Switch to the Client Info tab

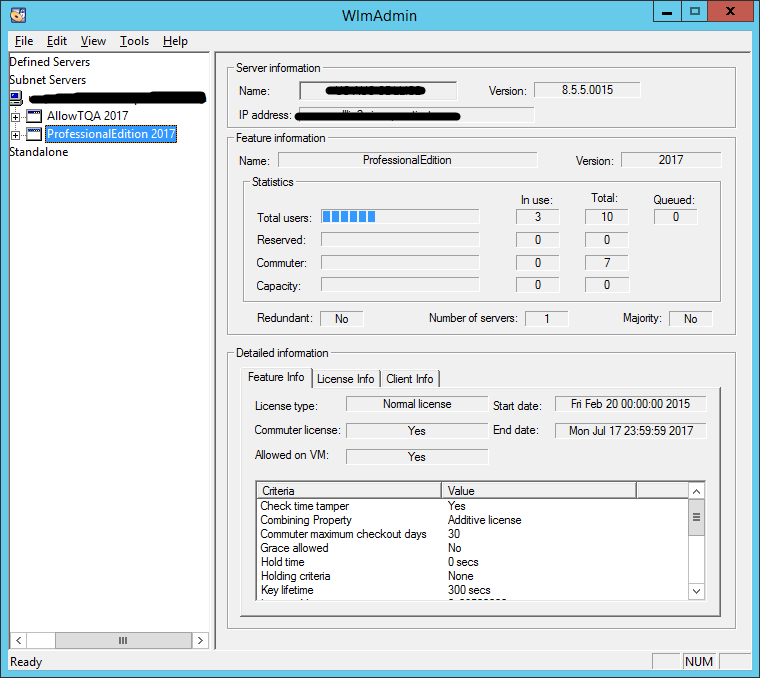pos(410,379)
